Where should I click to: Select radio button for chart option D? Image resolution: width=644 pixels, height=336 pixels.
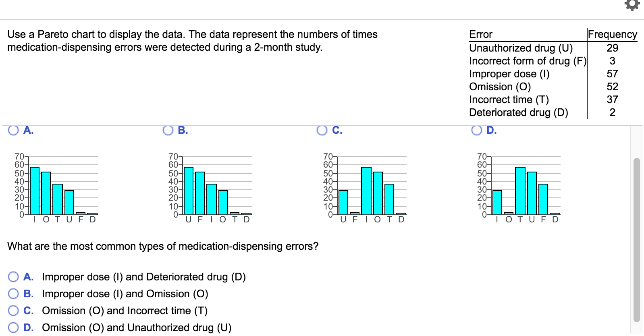(x=477, y=130)
